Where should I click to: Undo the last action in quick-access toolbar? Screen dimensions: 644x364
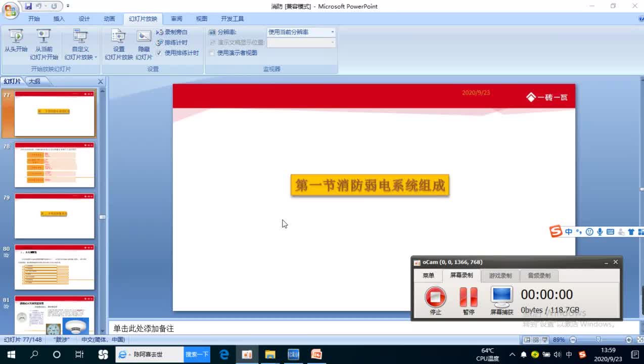[38, 7]
